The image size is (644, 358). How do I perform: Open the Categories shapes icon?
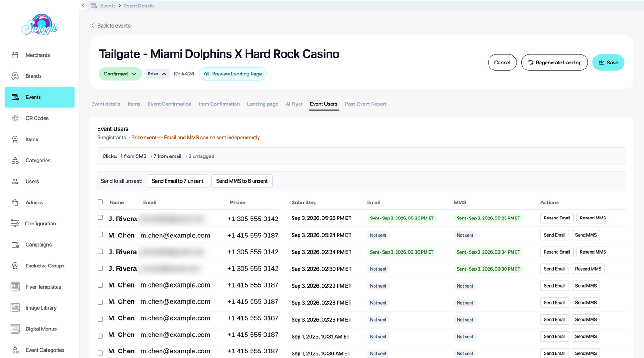pyautogui.click(x=15, y=161)
